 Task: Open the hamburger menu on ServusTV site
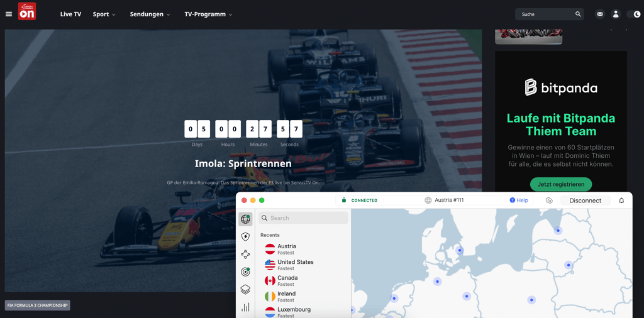[9, 14]
